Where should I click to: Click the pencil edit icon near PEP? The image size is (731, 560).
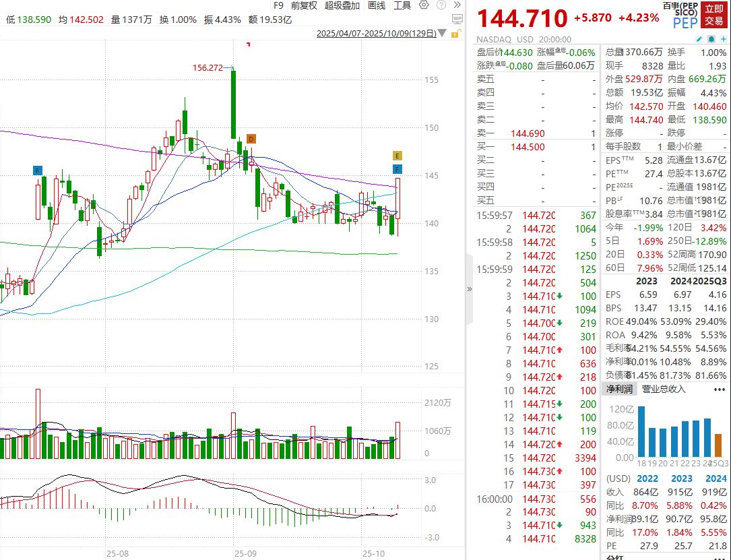click(x=699, y=39)
